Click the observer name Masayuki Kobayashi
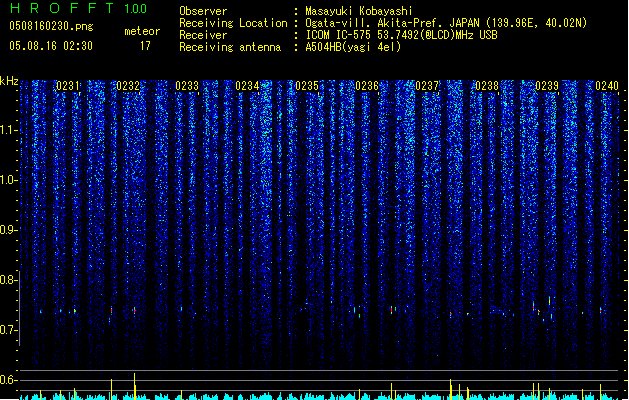The width and height of the screenshot is (629, 400). pos(359,11)
